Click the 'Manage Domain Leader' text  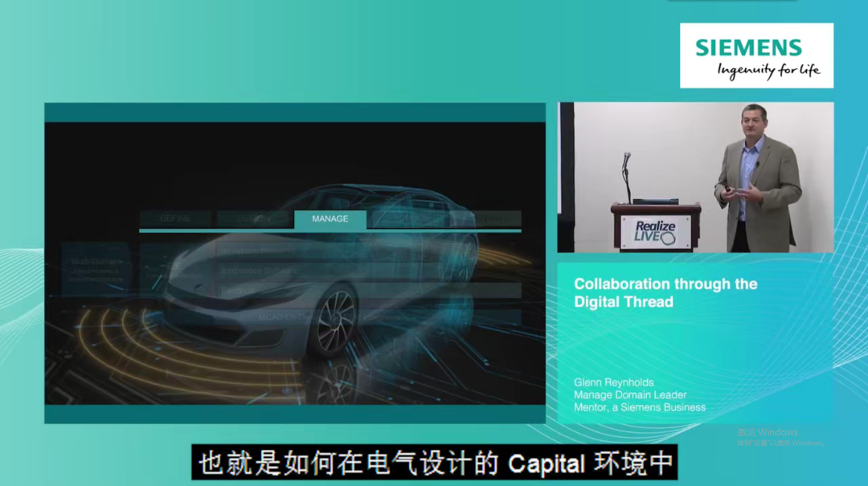coord(630,394)
